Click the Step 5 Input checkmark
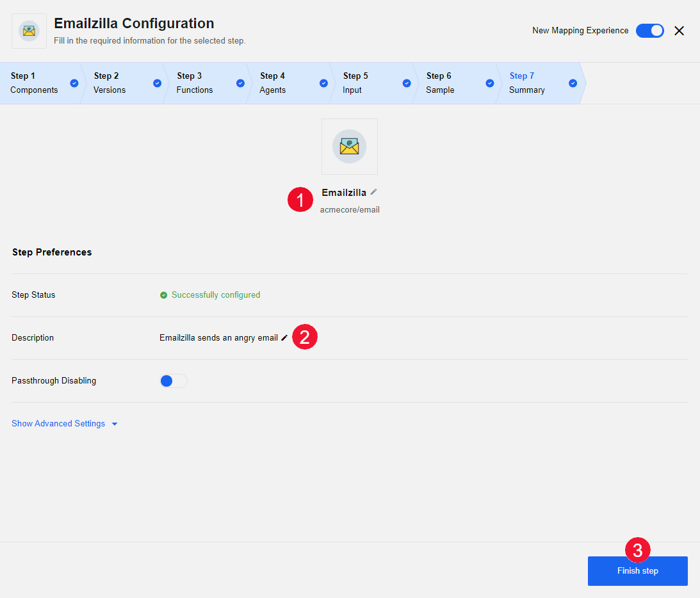700x598 pixels. tap(407, 83)
